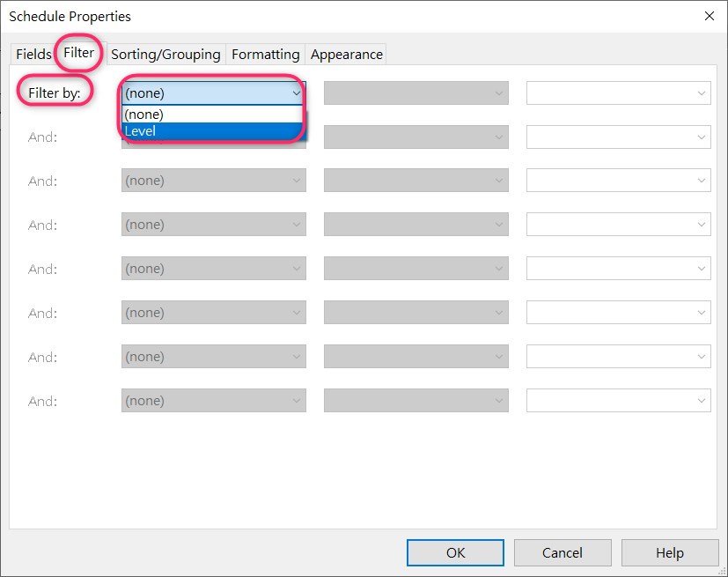Click the chevron on the top-right value combo

tap(702, 92)
